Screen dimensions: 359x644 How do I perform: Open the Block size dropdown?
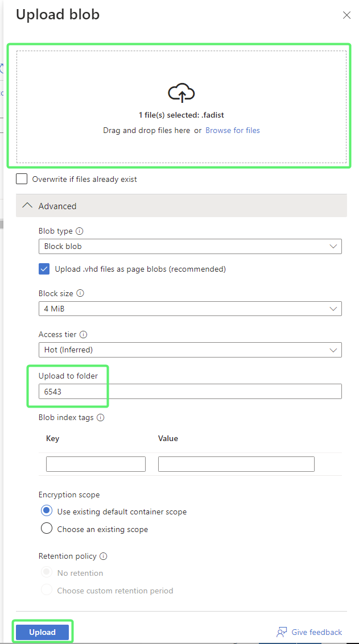click(x=190, y=309)
